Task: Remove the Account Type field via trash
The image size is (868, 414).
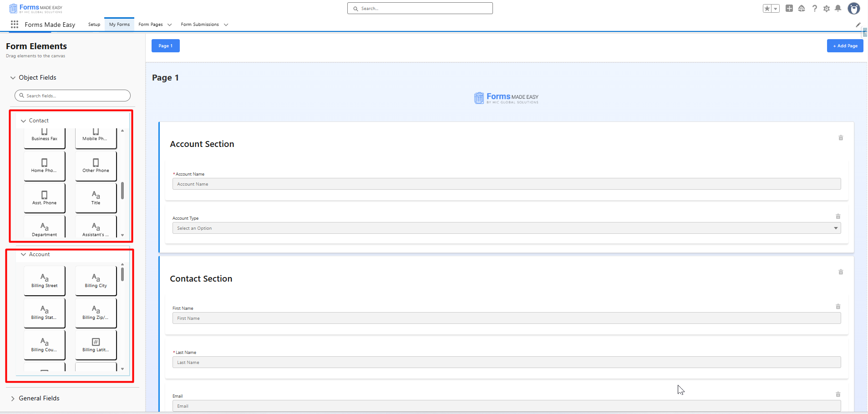Action: 838,216
